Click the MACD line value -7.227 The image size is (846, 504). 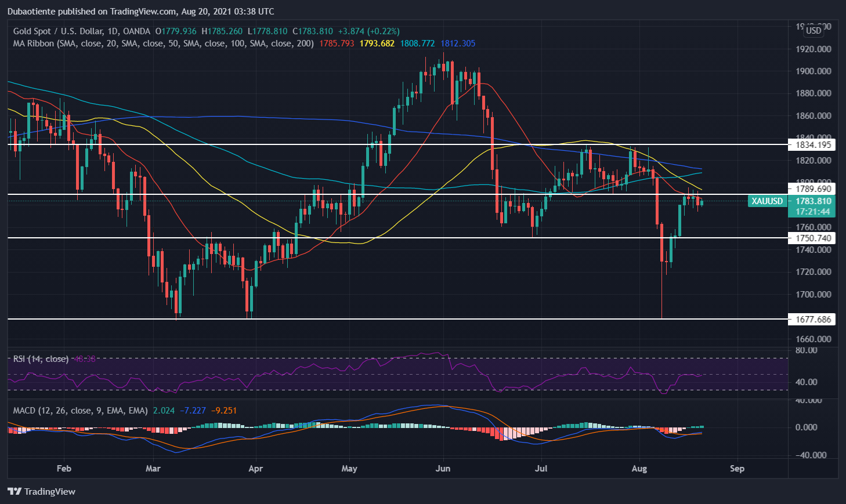pyautogui.click(x=193, y=411)
